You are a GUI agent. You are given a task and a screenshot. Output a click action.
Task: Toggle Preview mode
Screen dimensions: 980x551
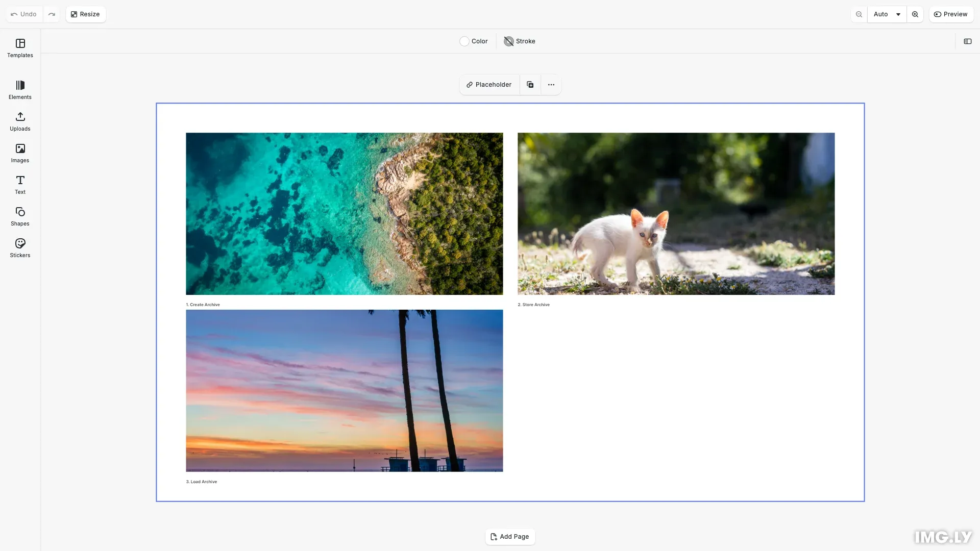coord(951,14)
